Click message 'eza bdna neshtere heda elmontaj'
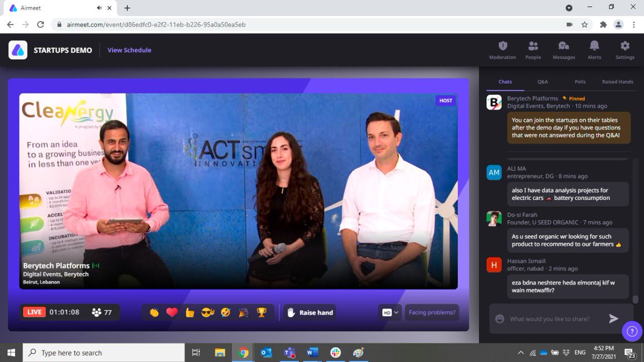644x362 pixels. (x=568, y=286)
